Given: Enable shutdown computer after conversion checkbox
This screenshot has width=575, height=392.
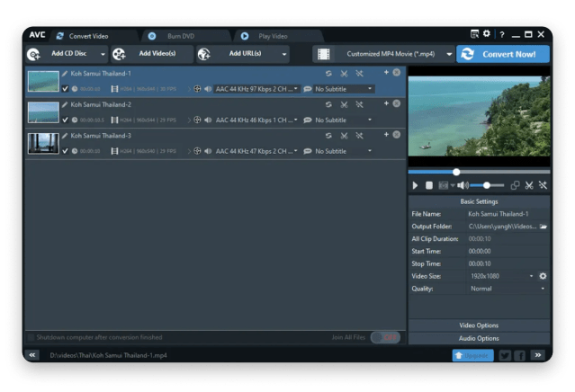Looking at the screenshot, I should 31,337.
